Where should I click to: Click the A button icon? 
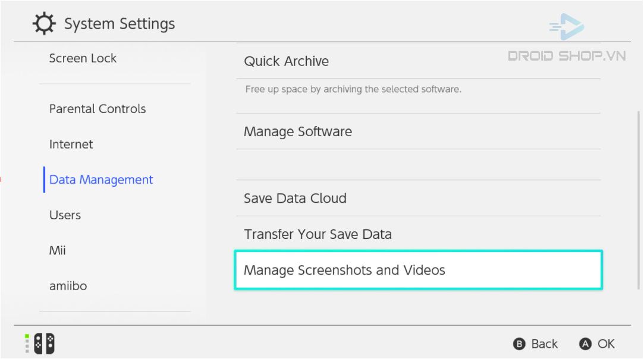pos(585,344)
